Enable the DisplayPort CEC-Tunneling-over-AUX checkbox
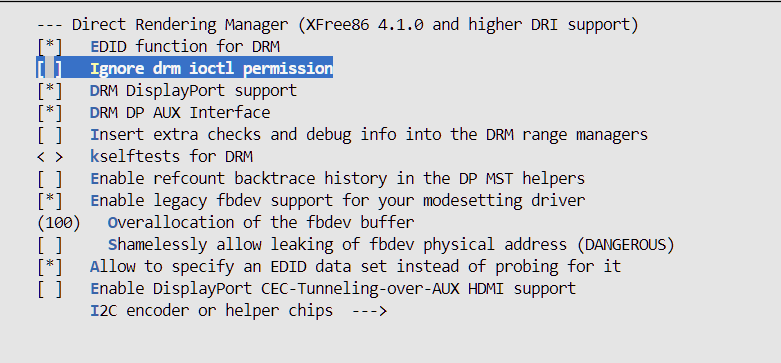Screen dimensions: 781x363 [x=50, y=288]
